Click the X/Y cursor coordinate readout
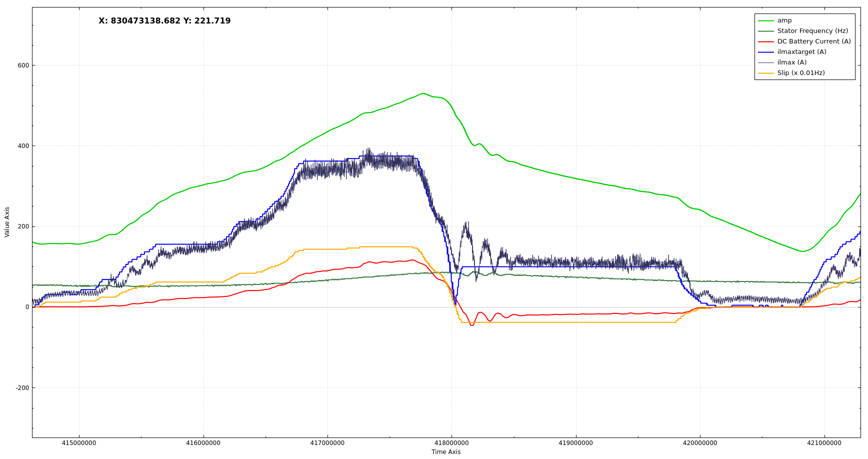The height and width of the screenshot is (459, 868). tap(164, 21)
